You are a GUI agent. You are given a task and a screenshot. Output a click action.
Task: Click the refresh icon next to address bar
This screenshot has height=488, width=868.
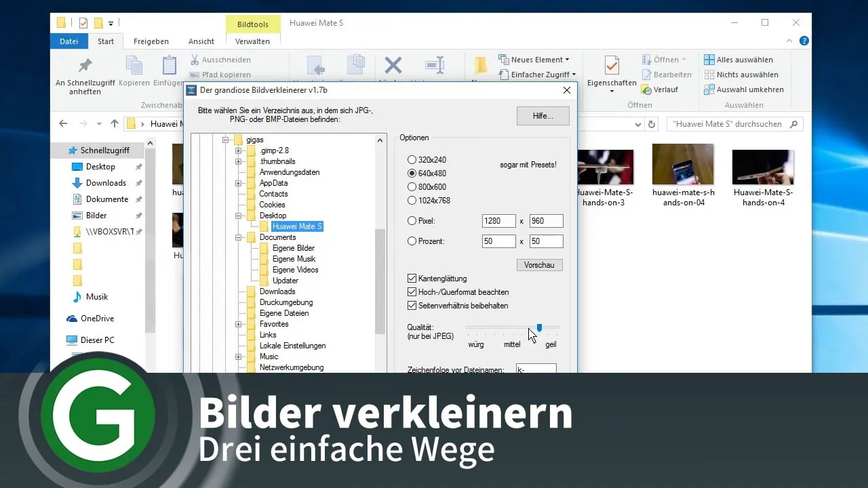pos(652,124)
